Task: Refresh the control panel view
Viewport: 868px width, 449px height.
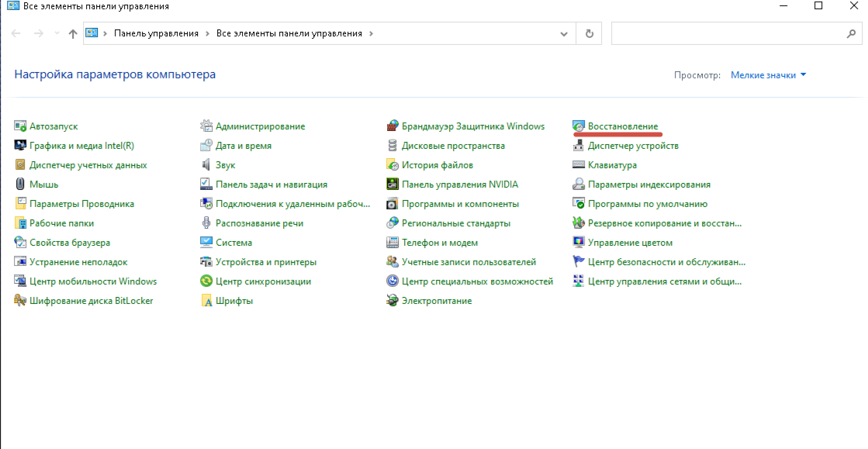Action: click(x=590, y=34)
